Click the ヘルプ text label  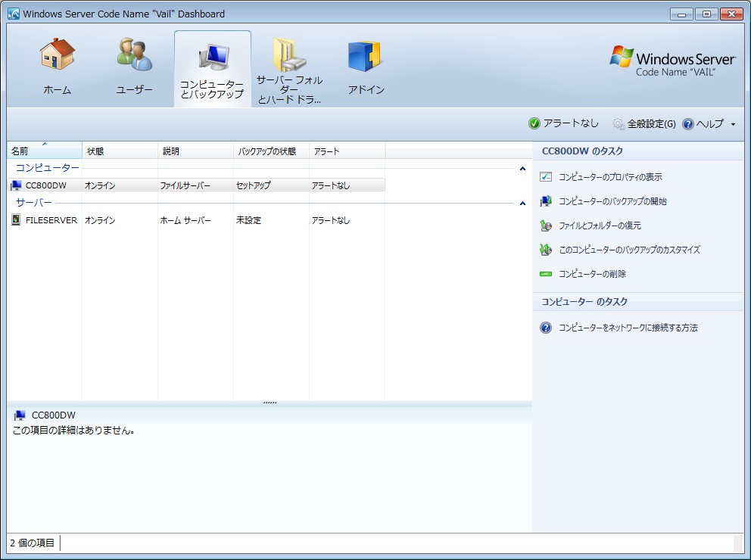(x=709, y=124)
